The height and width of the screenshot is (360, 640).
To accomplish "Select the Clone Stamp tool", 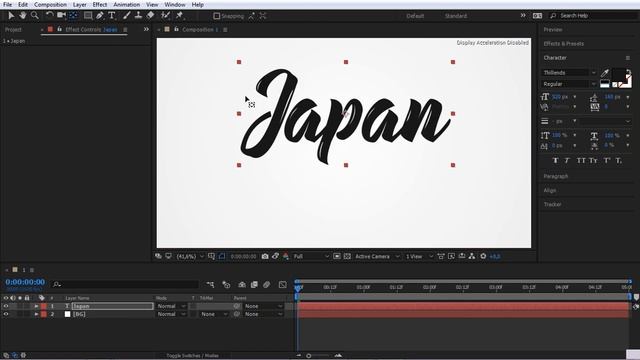I will click(138, 16).
